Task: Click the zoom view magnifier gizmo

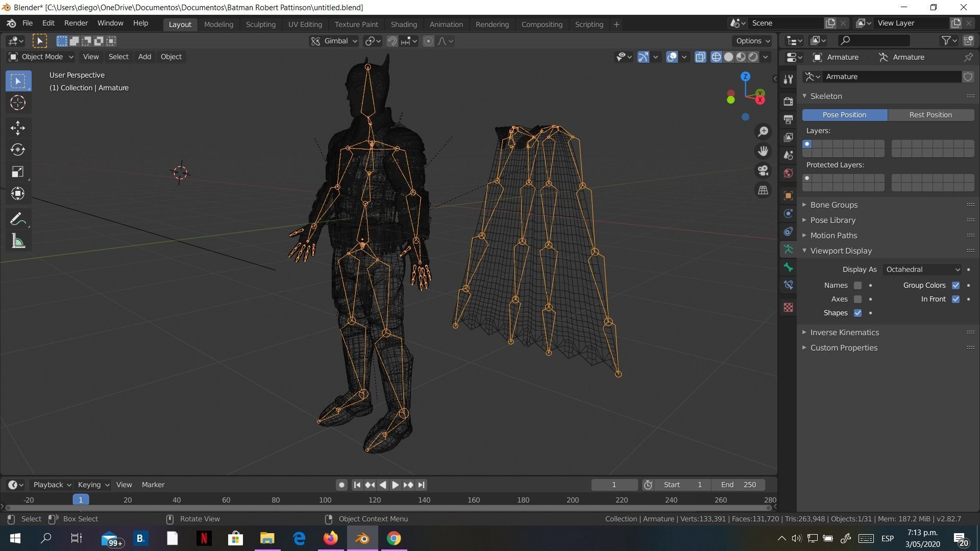Action: pyautogui.click(x=763, y=132)
